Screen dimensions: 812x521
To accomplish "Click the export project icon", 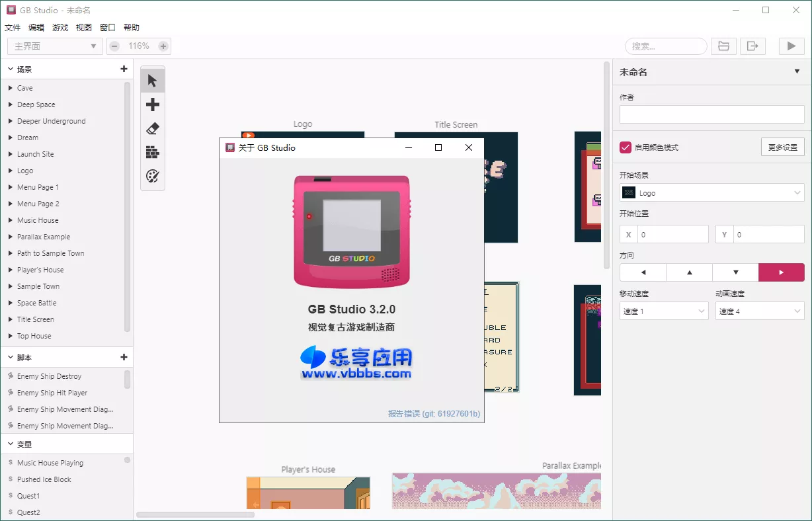I will pos(752,46).
